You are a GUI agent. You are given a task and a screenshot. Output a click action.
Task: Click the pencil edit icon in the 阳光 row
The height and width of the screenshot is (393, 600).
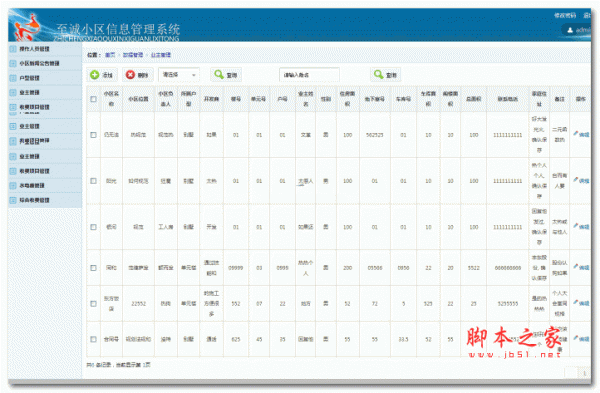[x=576, y=180]
